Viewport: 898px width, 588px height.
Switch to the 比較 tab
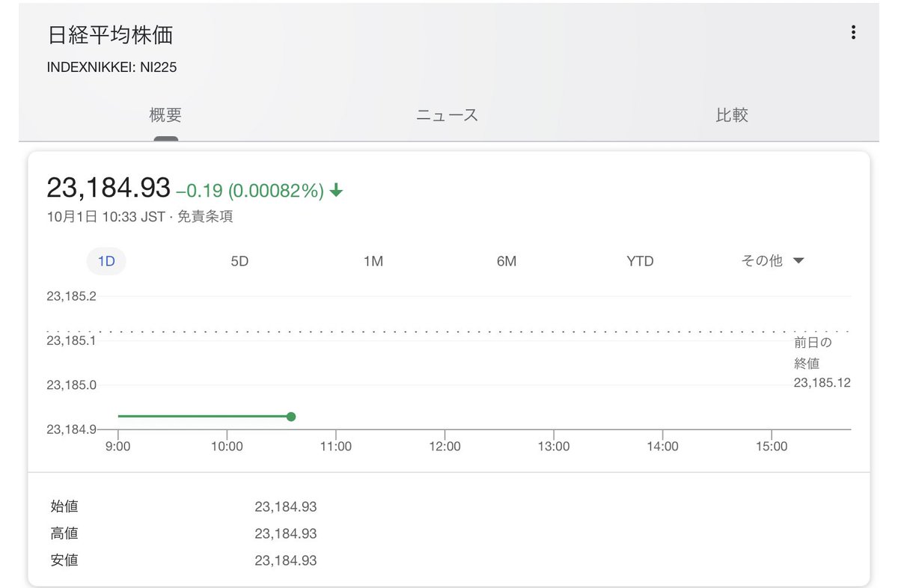point(732,115)
